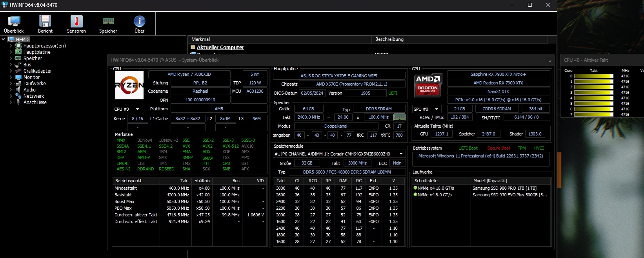Viewport: 644px width, 258px height.
Task: Click the Hauptplatine board icon in tree
Action: click(x=18, y=52)
